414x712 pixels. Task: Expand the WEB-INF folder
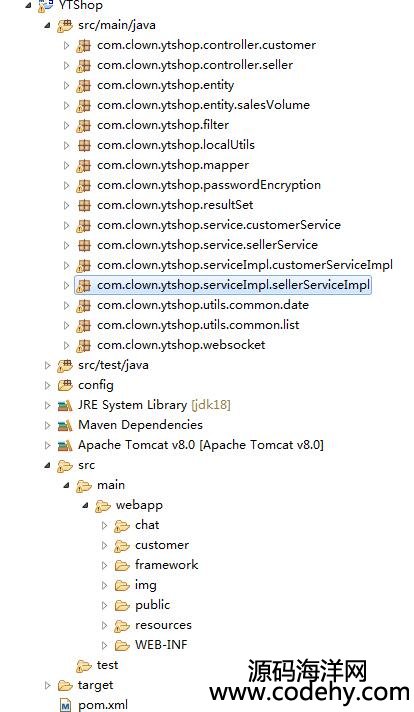[104, 645]
